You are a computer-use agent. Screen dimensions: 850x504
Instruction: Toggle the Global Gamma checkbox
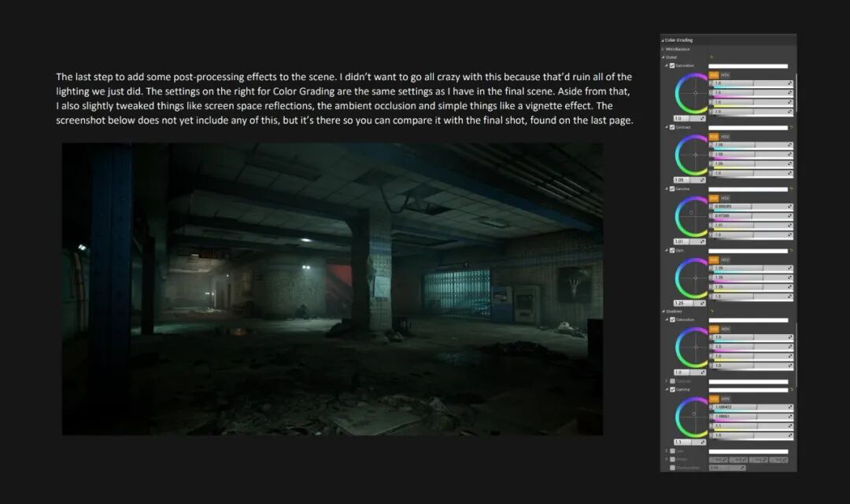click(x=672, y=189)
